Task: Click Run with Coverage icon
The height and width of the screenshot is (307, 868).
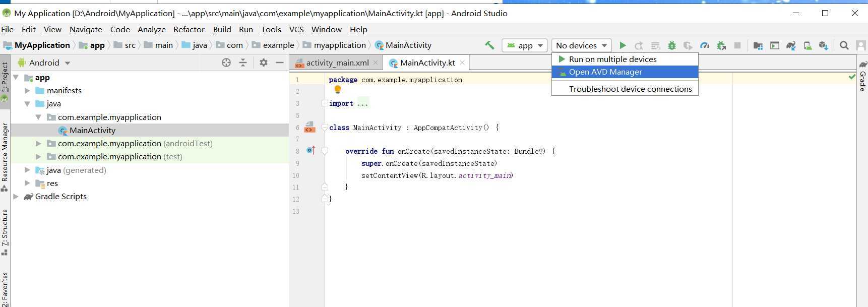Action: click(688, 45)
